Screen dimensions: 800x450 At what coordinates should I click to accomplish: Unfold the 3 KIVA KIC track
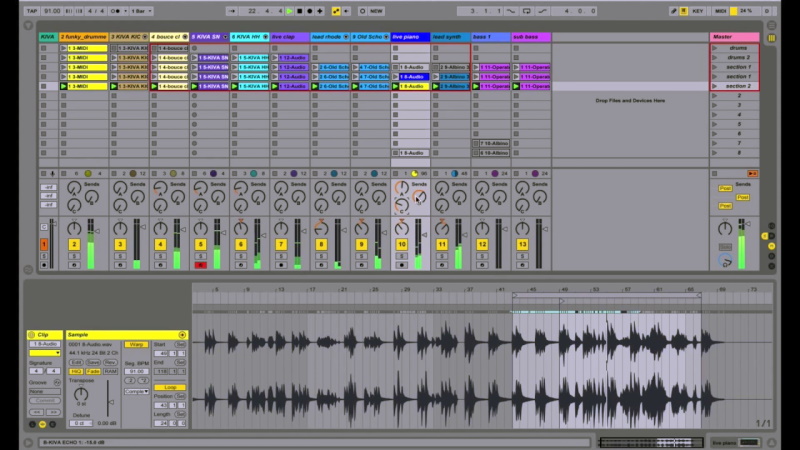pos(145,37)
